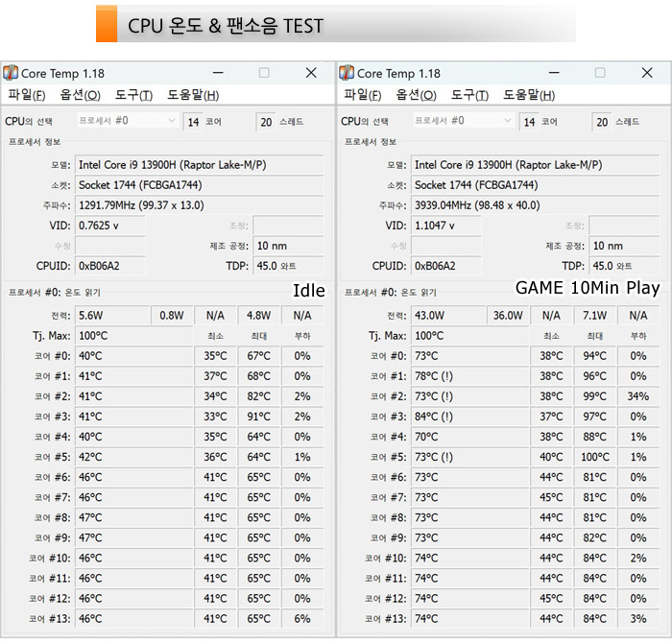Click 최소 column header in GAME window

(551, 336)
